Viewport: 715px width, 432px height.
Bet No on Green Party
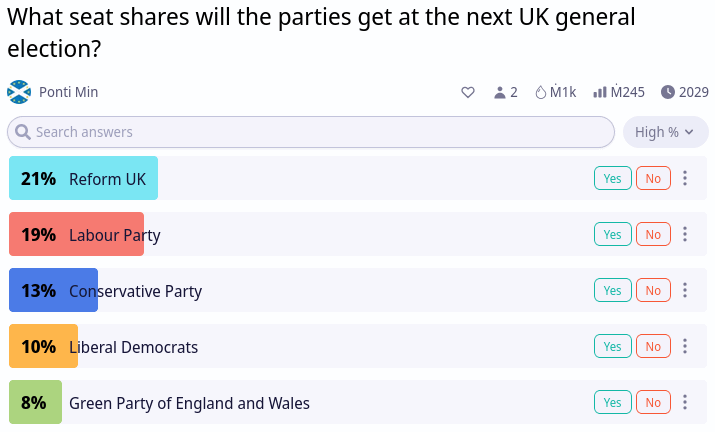653,402
